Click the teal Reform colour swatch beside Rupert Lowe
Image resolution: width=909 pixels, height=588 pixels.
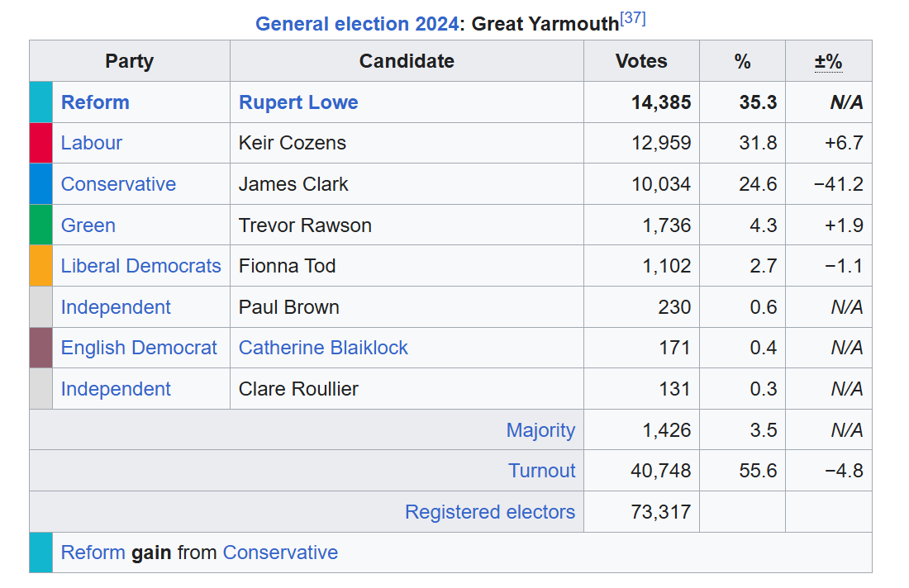click(40, 102)
